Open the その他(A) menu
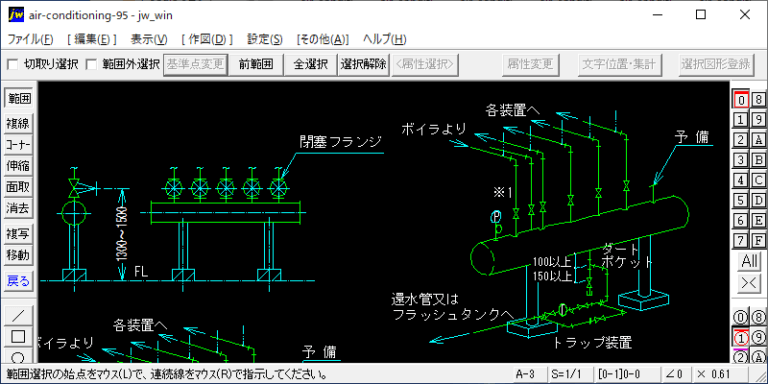Image resolution: width=768 pixels, height=384 pixels. coord(323,39)
